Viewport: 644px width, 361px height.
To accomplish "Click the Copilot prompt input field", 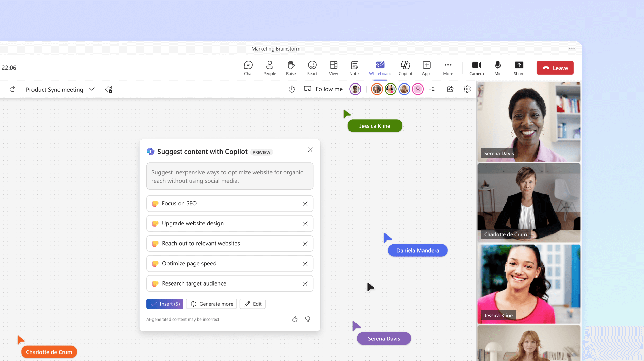I will (230, 176).
